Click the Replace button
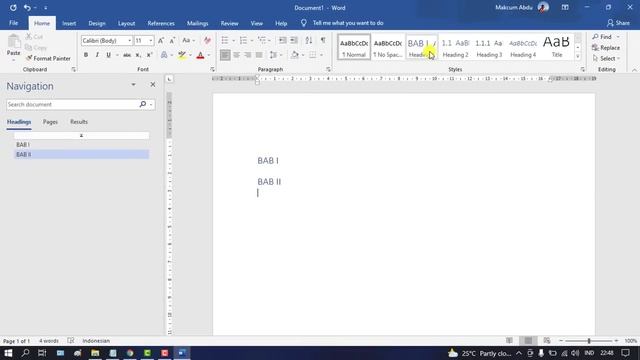The image size is (640, 360). [x=606, y=48]
